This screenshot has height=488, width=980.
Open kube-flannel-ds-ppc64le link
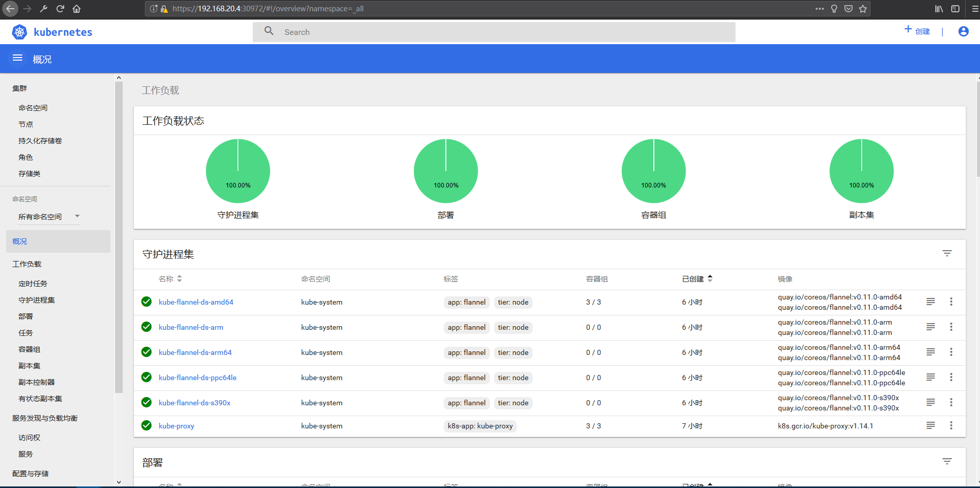tap(197, 378)
